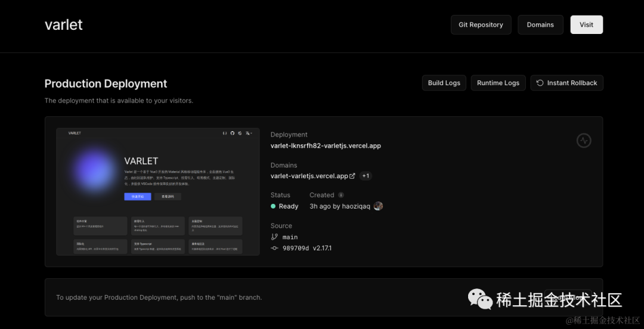Click the '3h ago by haoziqaq' text
The width and height of the screenshot is (644, 329).
click(x=340, y=206)
